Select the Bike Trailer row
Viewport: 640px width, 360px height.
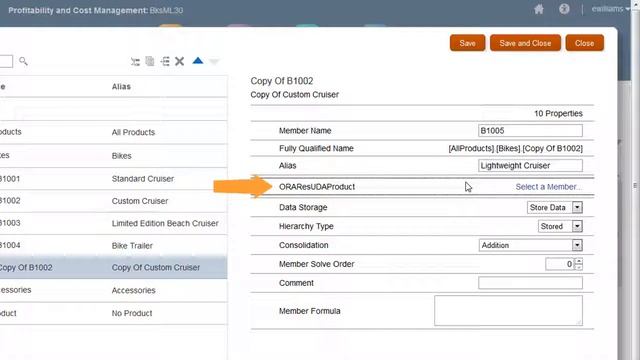point(113,245)
